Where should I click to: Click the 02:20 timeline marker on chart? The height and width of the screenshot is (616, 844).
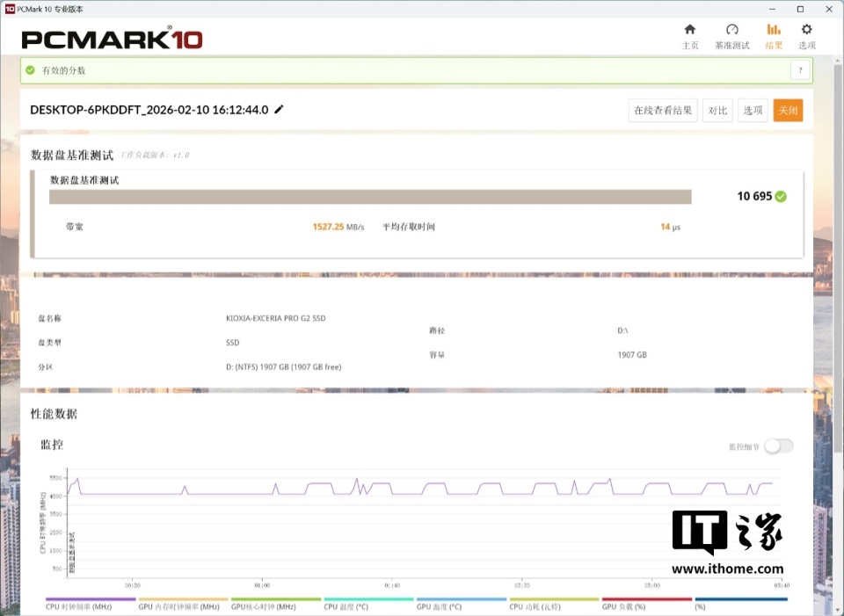point(521,584)
